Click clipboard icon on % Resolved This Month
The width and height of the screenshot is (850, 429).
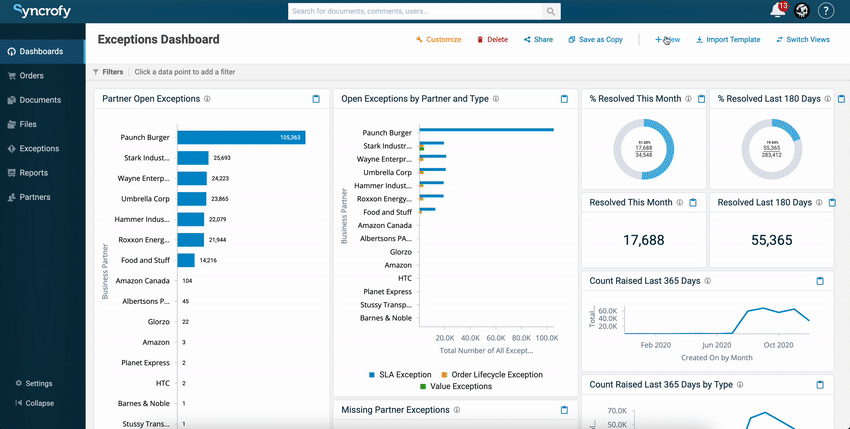701,99
